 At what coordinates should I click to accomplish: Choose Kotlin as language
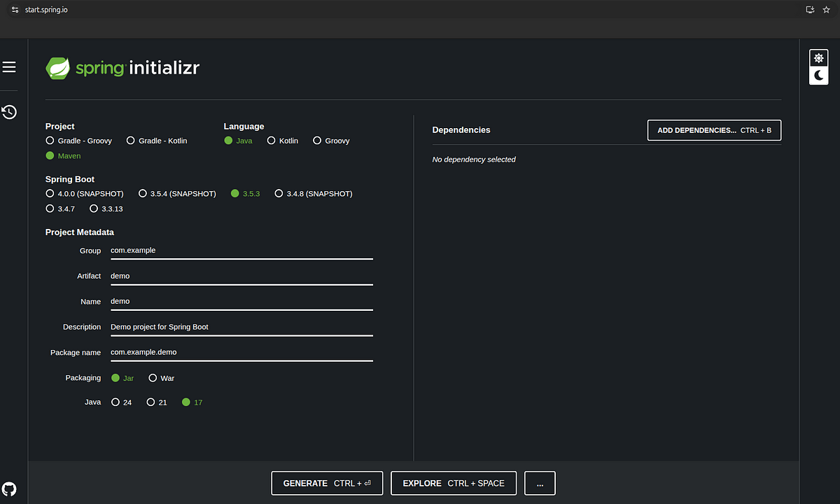[x=283, y=141]
